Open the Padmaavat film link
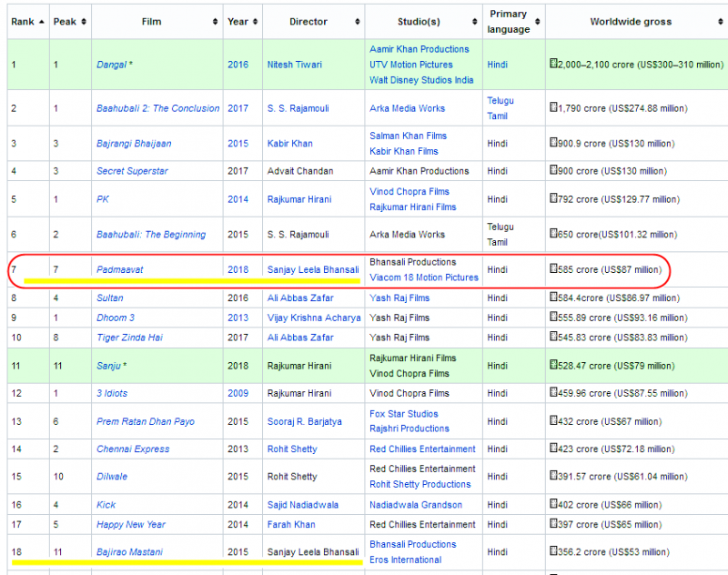Viewport: 728px width, 575px height. (120, 269)
